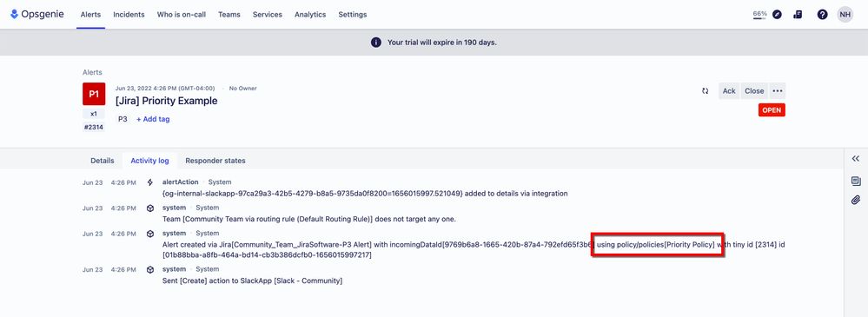
Task: Open the attachments paperclip icon
Action: point(856,200)
